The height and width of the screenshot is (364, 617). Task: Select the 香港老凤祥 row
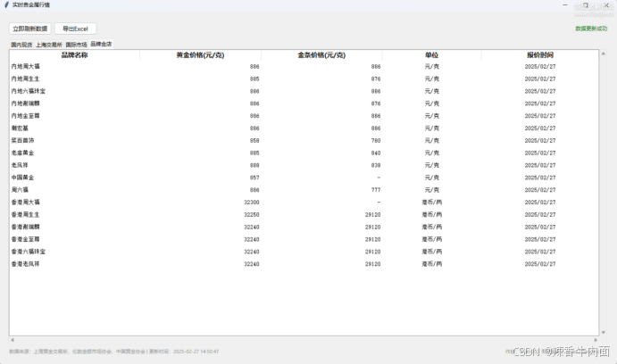point(304,264)
